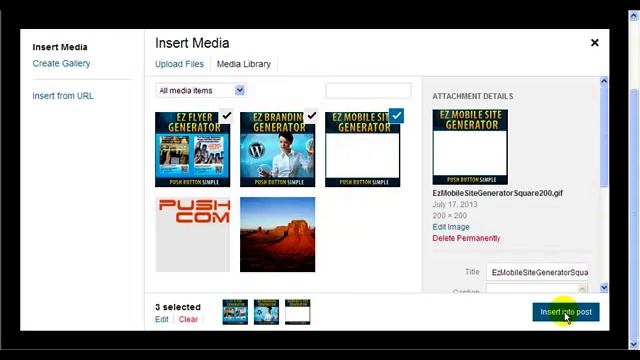Image resolution: width=640 pixels, height=360 pixels.
Task: Click third selected mobile thumbnail in tray
Action: pos(298,312)
